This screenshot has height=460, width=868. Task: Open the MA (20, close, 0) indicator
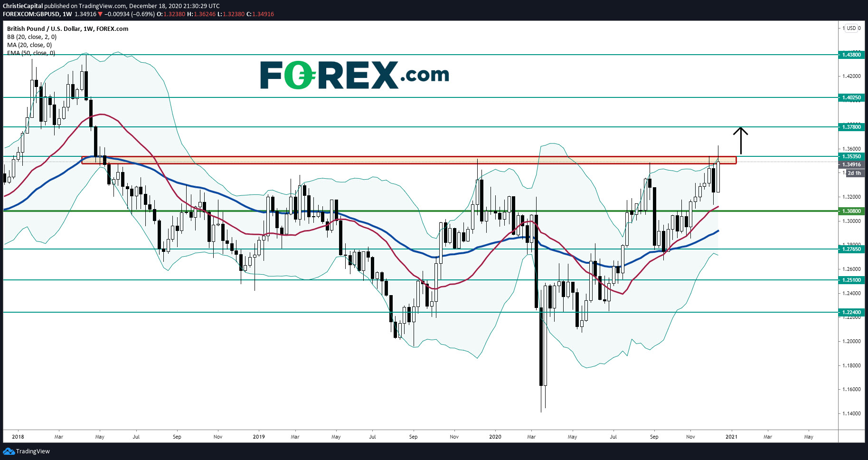(x=29, y=45)
